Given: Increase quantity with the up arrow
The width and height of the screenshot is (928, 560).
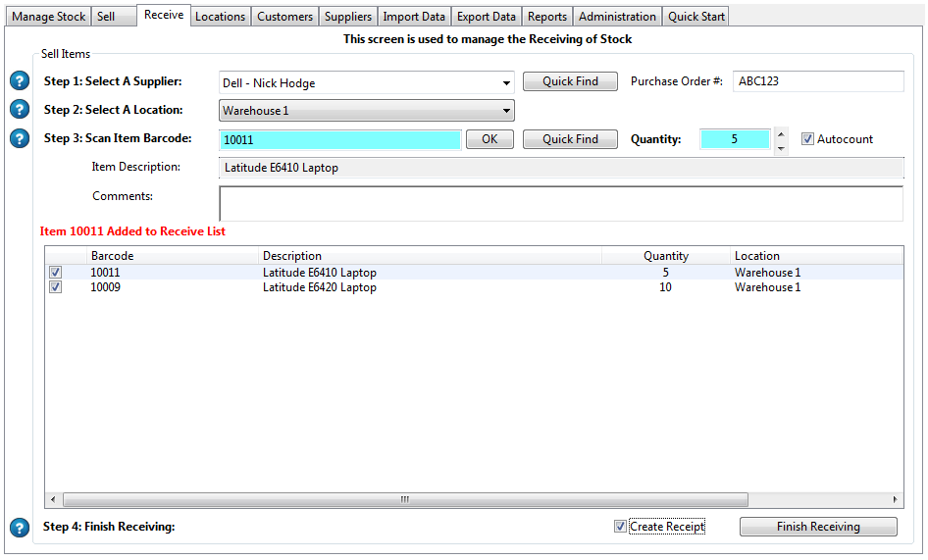Looking at the screenshot, I should pos(781,133).
